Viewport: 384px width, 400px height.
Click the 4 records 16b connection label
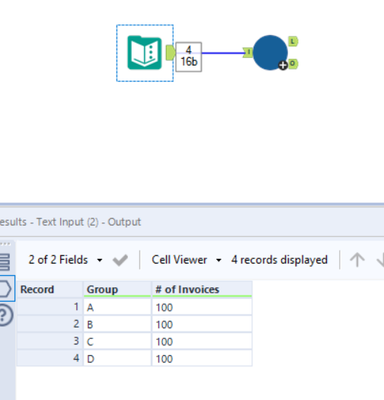189,56
